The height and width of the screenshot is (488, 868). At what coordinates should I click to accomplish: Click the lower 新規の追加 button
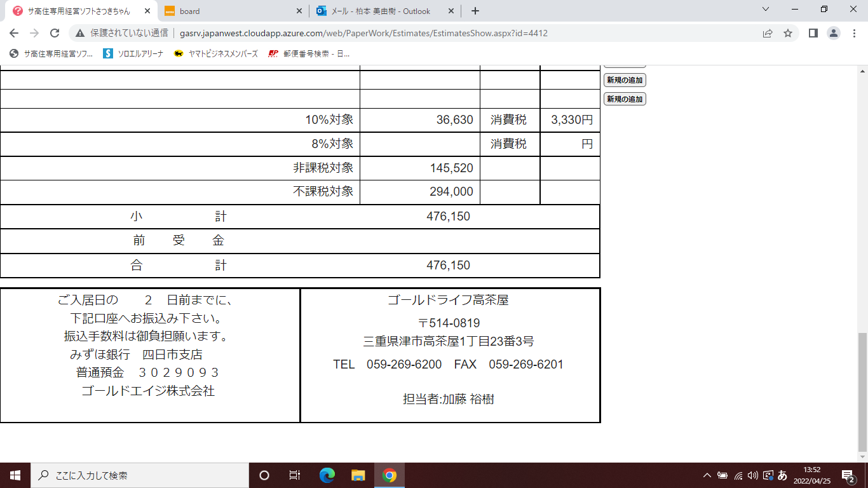point(625,99)
